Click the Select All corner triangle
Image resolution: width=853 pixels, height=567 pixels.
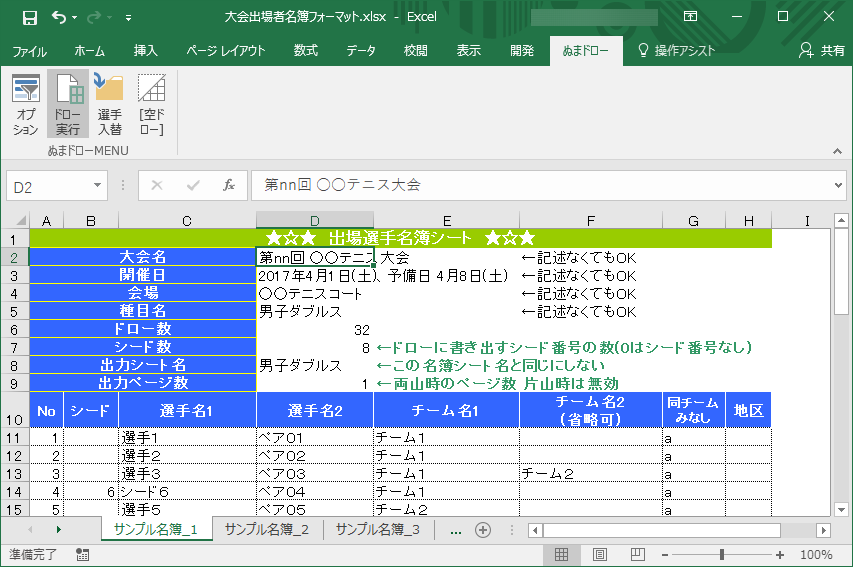click(x=20, y=220)
